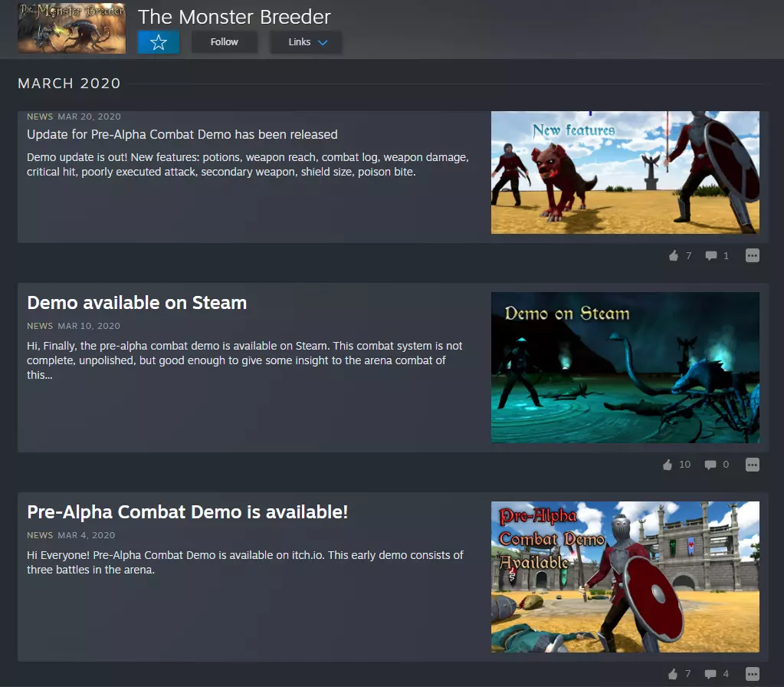This screenshot has width=784, height=687.
Task: Expand the Links dropdown
Action: (x=306, y=42)
